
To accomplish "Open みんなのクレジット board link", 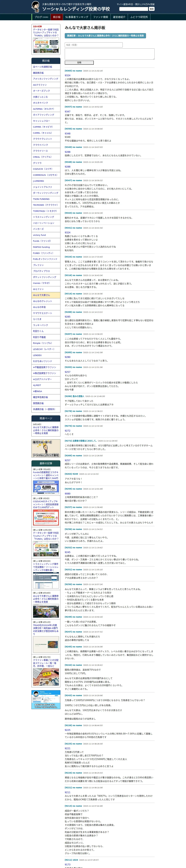I will click(x=46, y=301).
